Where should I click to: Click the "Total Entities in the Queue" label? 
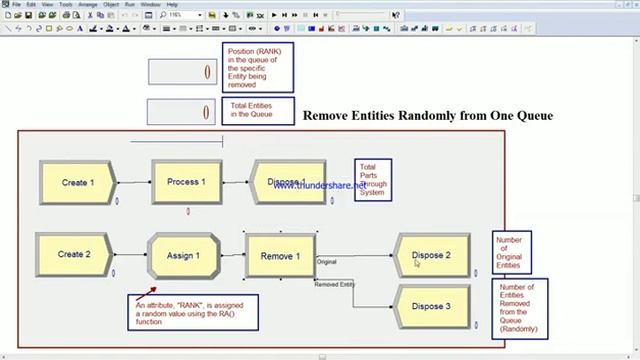click(x=251, y=110)
